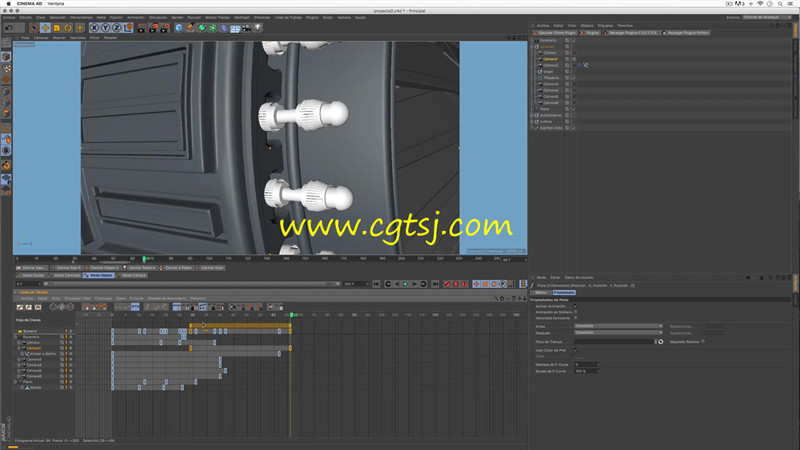Expand the anilloExterno object in Object Manager
The image size is (800, 450).
point(532,115)
